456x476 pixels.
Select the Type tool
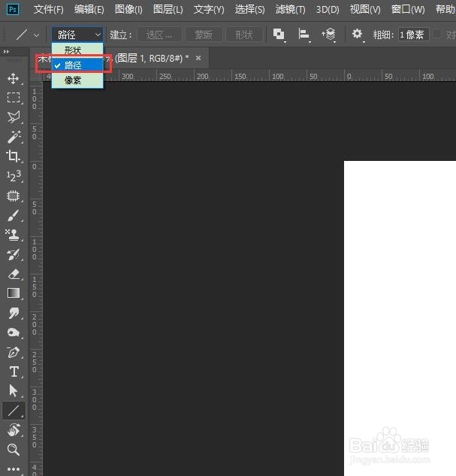(x=14, y=371)
